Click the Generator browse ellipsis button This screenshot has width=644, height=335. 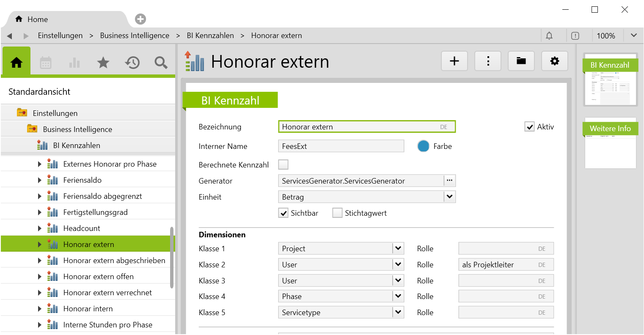(449, 181)
